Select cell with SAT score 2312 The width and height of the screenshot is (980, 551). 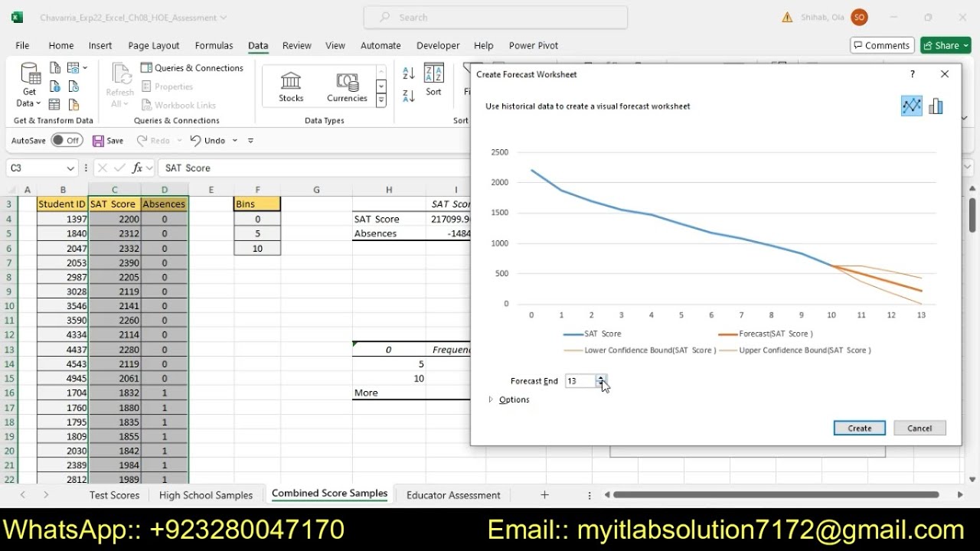pos(114,233)
